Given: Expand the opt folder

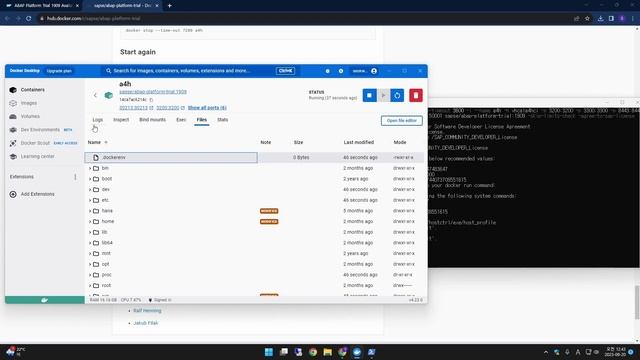Looking at the screenshot, I should coord(90,264).
